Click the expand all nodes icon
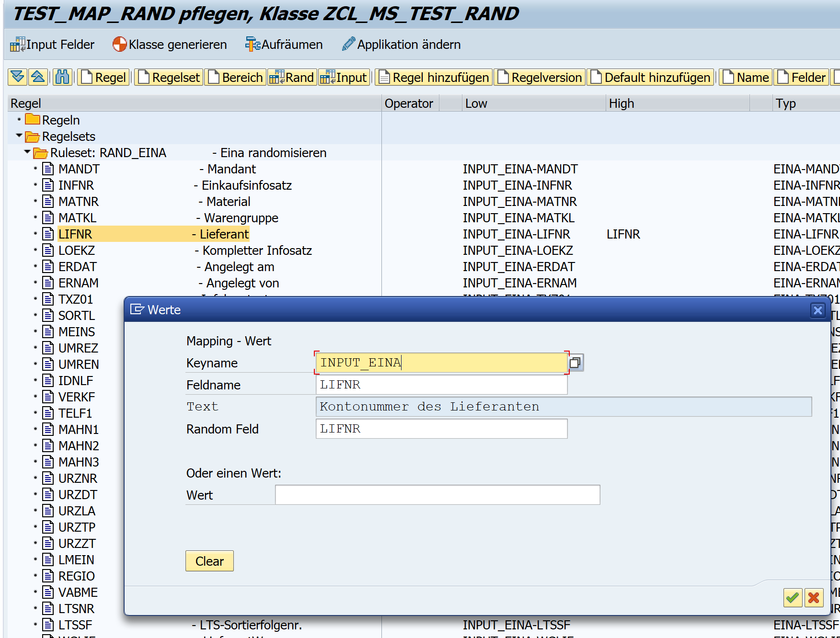The height and width of the screenshot is (638, 840). pos(17,77)
